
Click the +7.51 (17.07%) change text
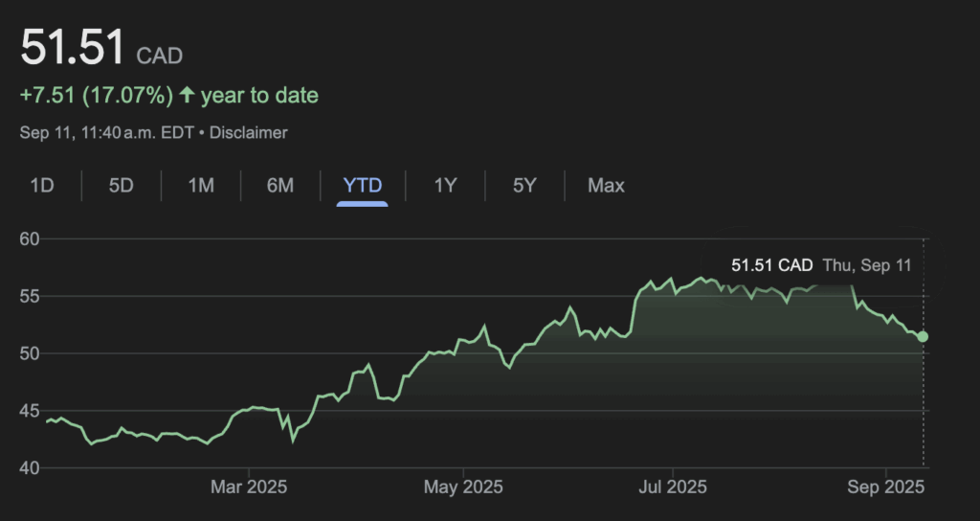pyautogui.click(x=96, y=95)
